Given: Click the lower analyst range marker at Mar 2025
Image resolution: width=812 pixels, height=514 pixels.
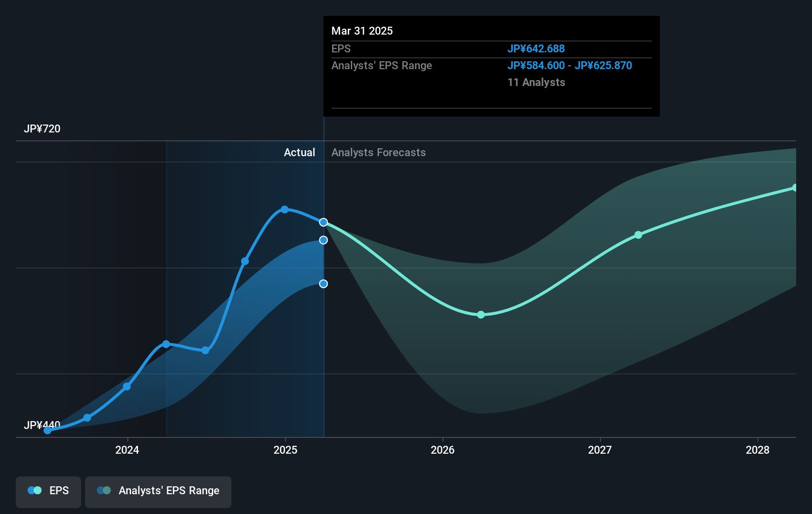Looking at the screenshot, I should click(323, 284).
